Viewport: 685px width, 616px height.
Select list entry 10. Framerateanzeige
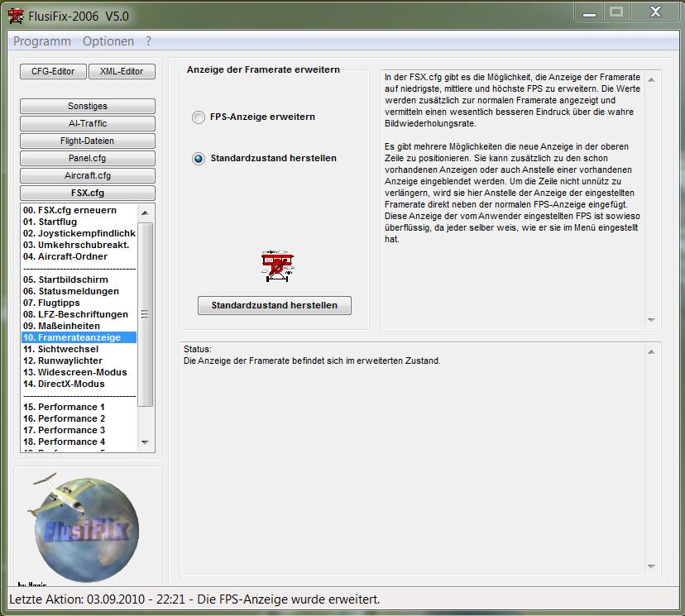point(79,337)
